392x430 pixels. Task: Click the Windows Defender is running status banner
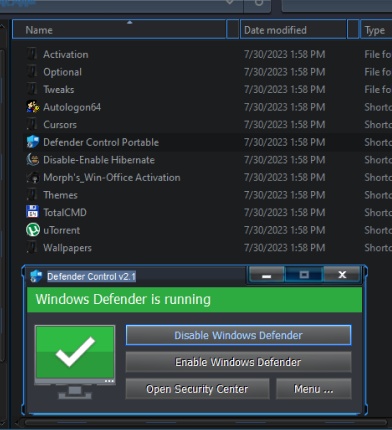(194, 299)
